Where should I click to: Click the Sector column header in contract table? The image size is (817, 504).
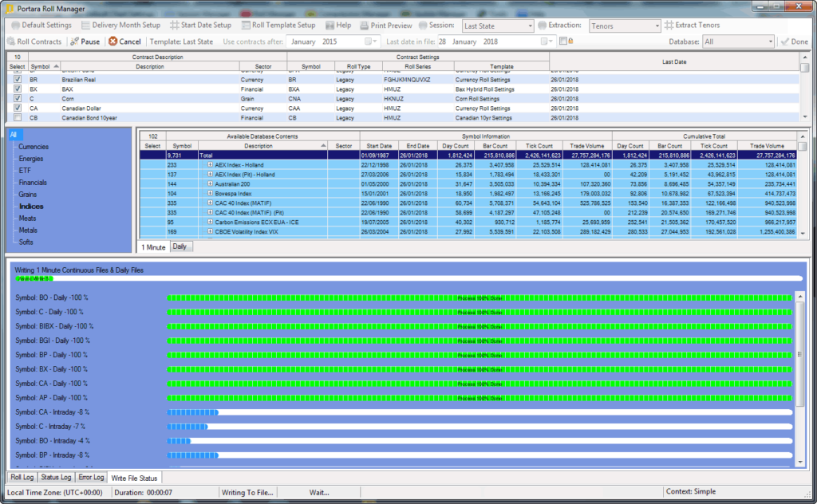263,67
